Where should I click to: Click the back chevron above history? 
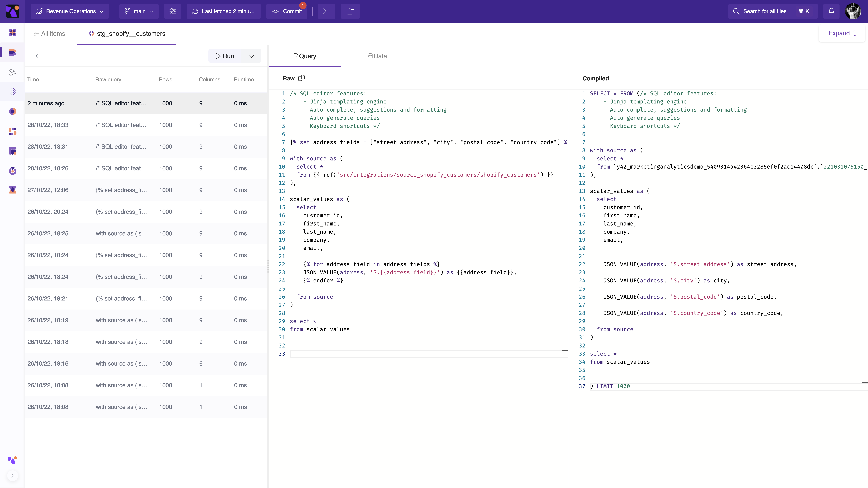(37, 56)
